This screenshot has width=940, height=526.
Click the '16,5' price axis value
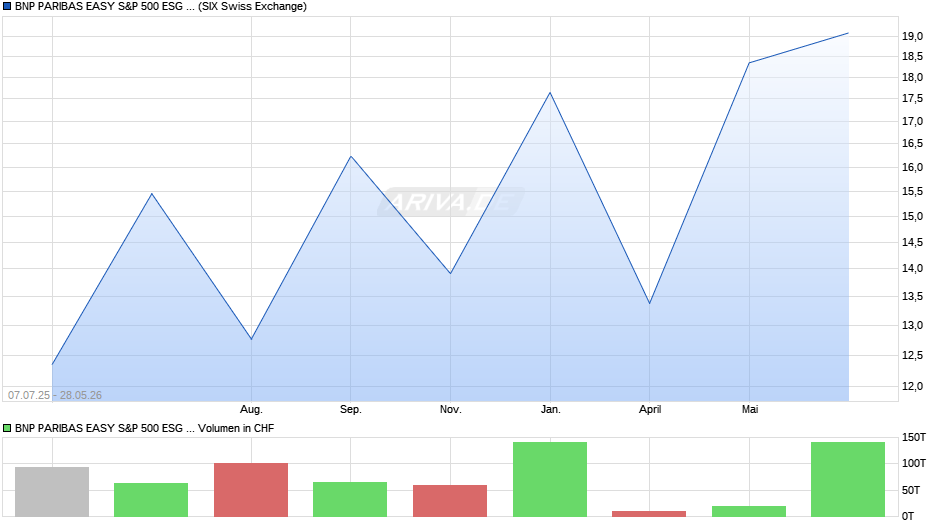point(912,143)
